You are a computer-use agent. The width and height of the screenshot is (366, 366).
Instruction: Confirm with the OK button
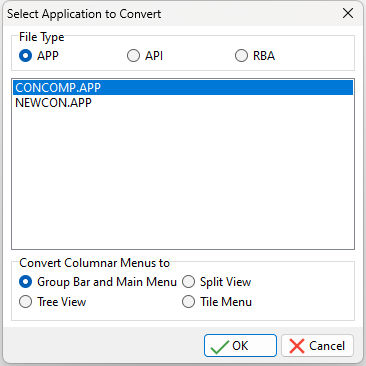click(x=240, y=346)
